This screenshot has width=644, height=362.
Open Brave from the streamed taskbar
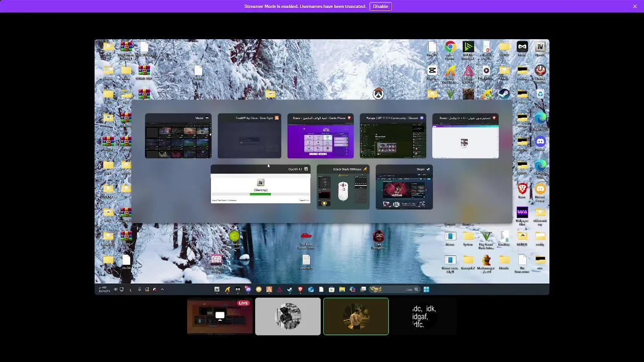click(300, 289)
